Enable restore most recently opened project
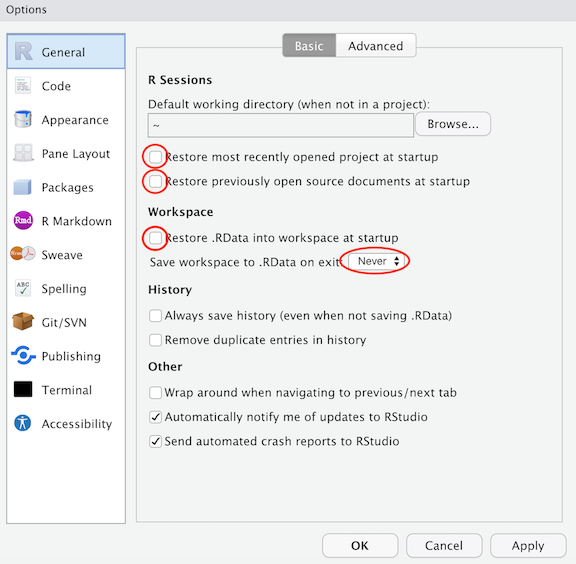Viewport: 576px width, 564px height. [155, 157]
